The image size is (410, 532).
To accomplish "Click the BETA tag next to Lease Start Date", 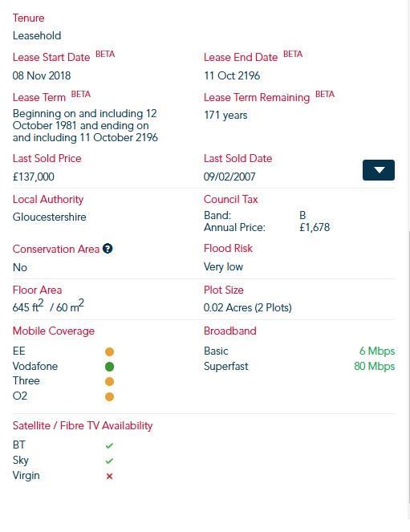I will pyautogui.click(x=105, y=55).
